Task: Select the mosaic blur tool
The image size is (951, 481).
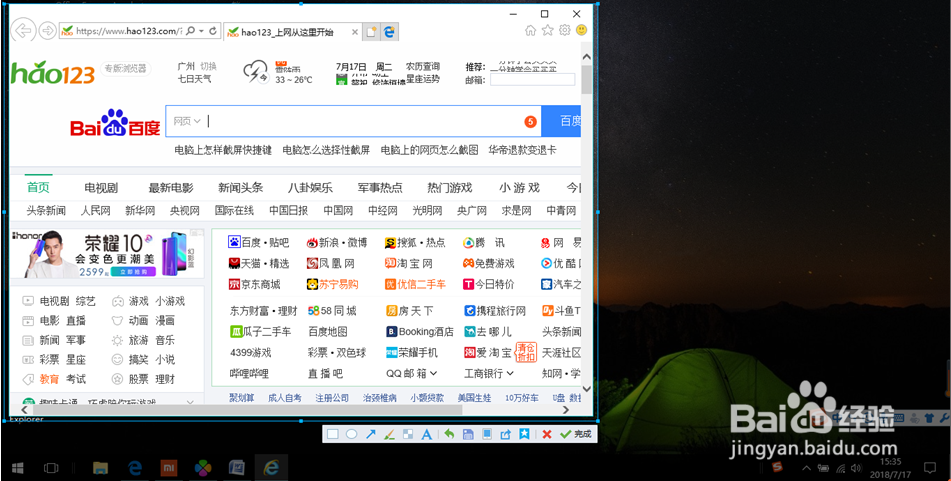Action: pyautogui.click(x=408, y=434)
